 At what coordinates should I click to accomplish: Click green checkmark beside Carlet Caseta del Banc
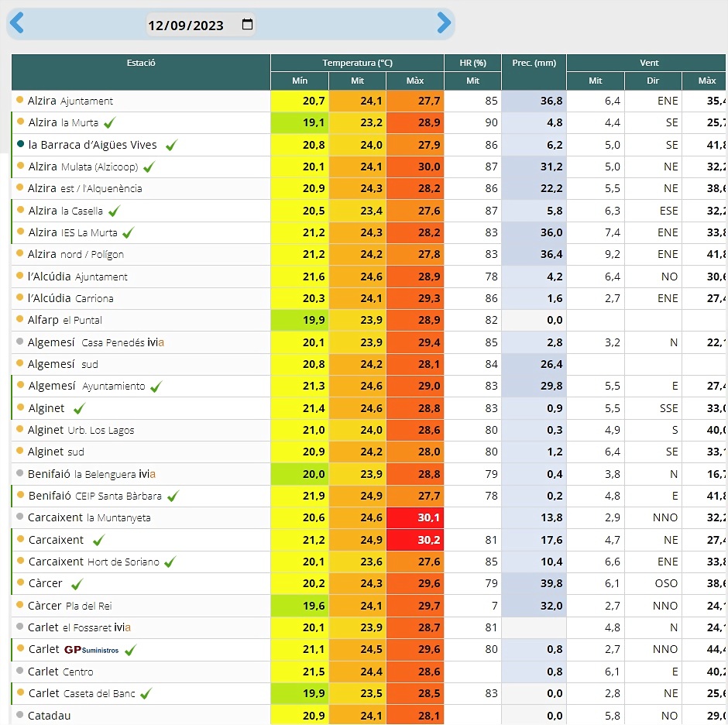tap(146, 694)
